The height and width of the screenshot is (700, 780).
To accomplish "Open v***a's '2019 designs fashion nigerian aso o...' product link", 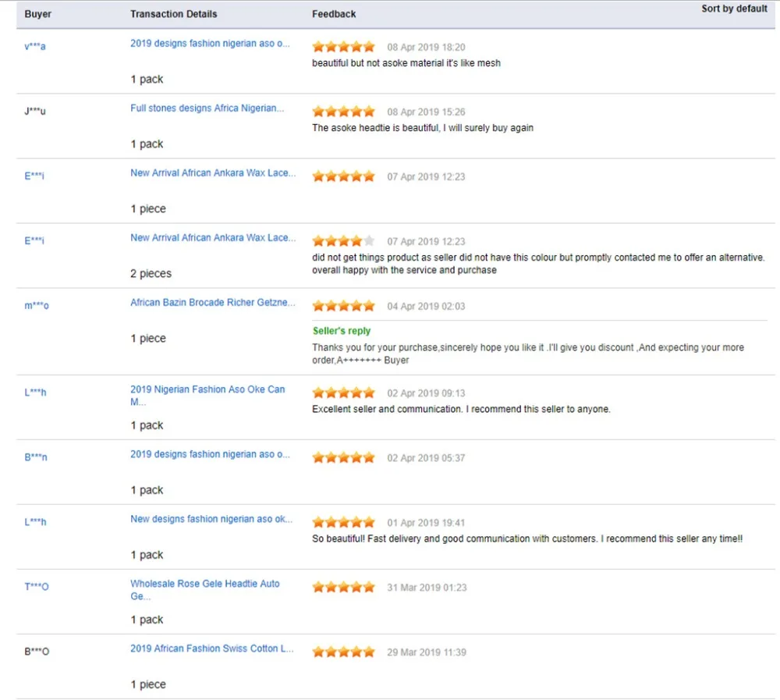I will (x=210, y=44).
